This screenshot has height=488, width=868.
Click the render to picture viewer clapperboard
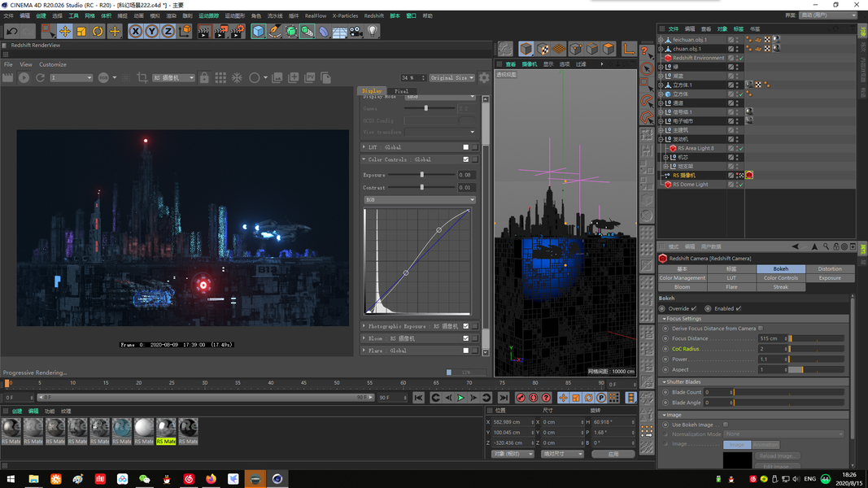pyautogui.click(x=220, y=32)
